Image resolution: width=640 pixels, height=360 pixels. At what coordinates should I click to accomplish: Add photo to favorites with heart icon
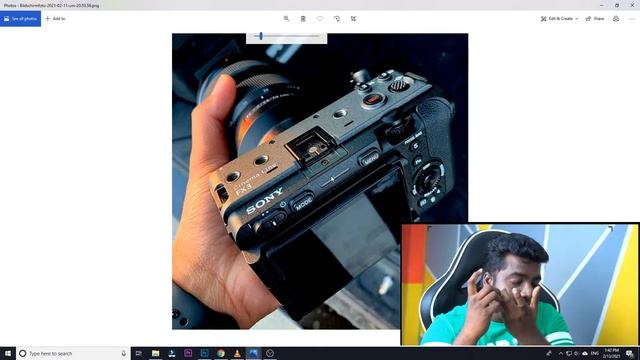pos(320,19)
